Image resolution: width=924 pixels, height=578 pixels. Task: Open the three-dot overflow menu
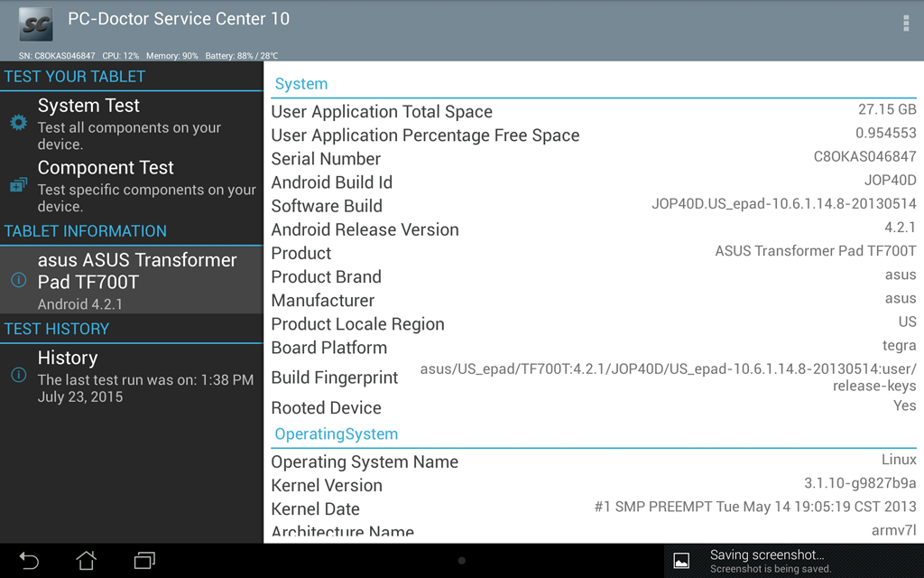[x=906, y=23]
